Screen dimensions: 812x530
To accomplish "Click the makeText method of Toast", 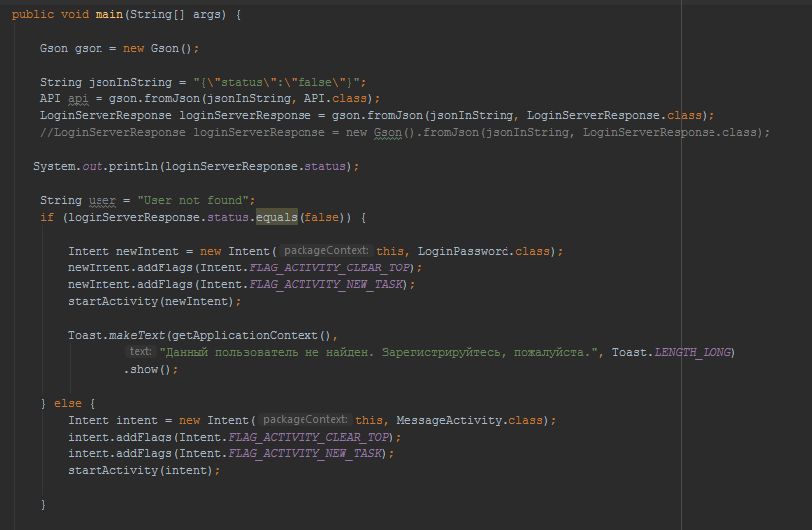I will pyautogui.click(x=136, y=335).
